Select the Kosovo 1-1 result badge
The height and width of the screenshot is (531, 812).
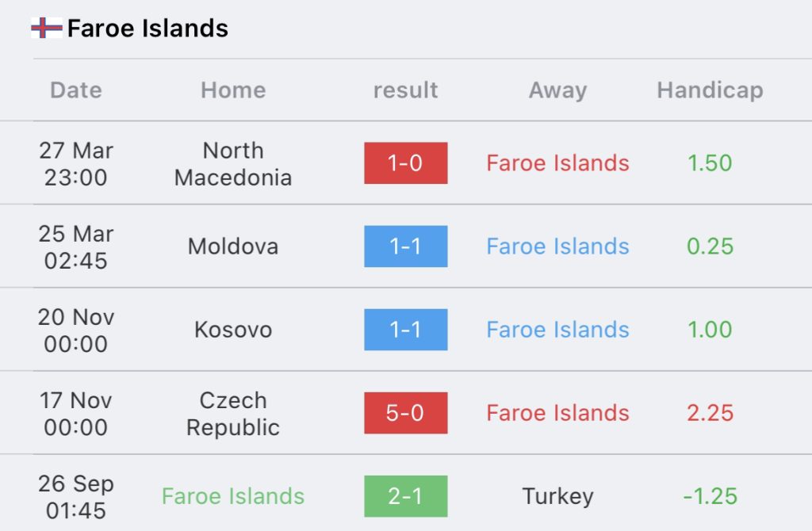(405, 330)
